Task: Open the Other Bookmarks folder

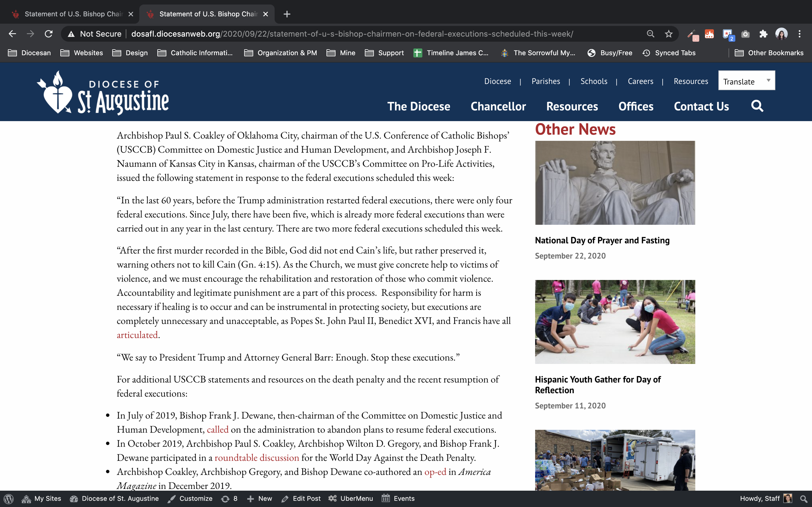Action: coord(769,53)
